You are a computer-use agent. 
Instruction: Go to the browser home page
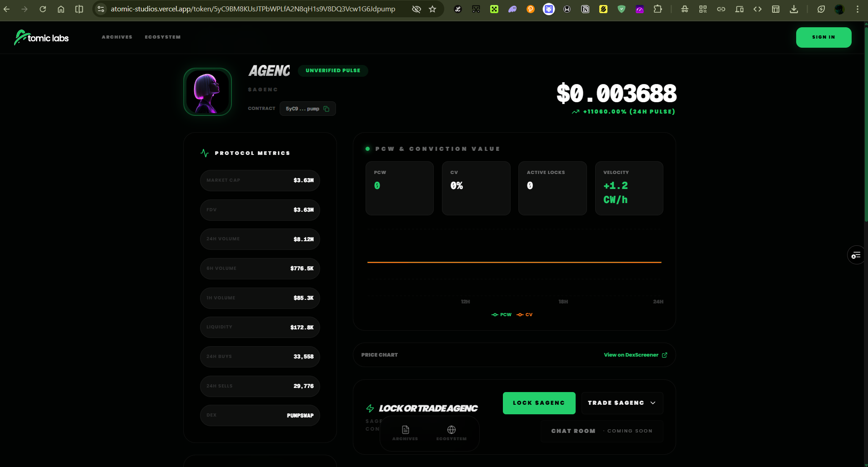coord(61,9)
